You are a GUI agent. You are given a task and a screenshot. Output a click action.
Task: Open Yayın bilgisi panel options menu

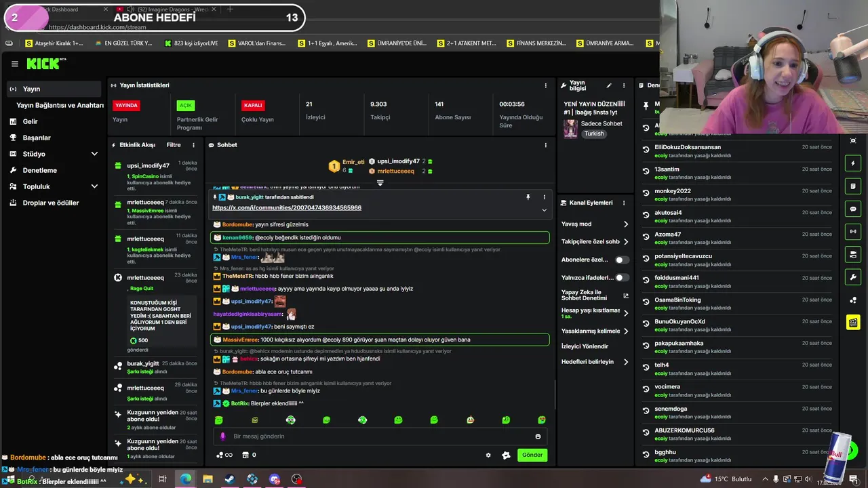[x=624, y=85]
